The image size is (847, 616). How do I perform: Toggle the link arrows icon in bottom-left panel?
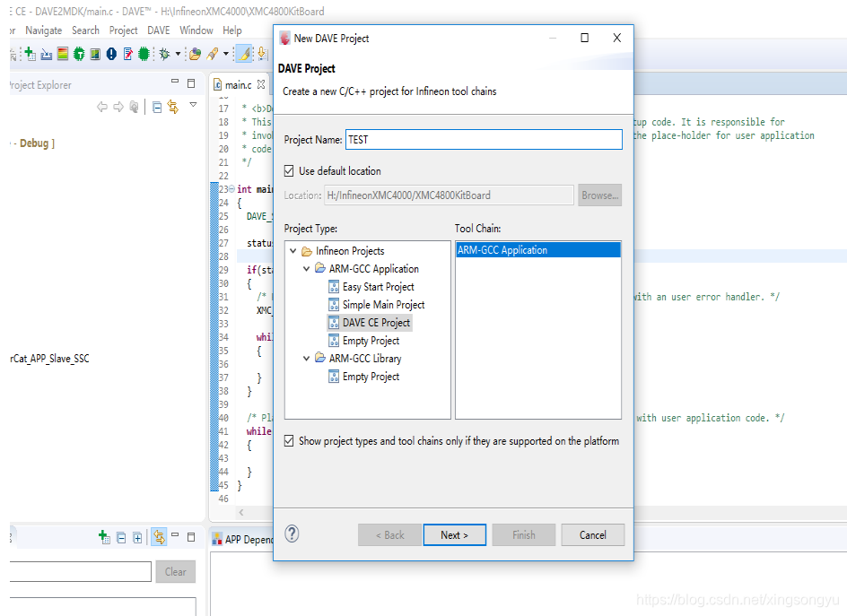point(159,537)
